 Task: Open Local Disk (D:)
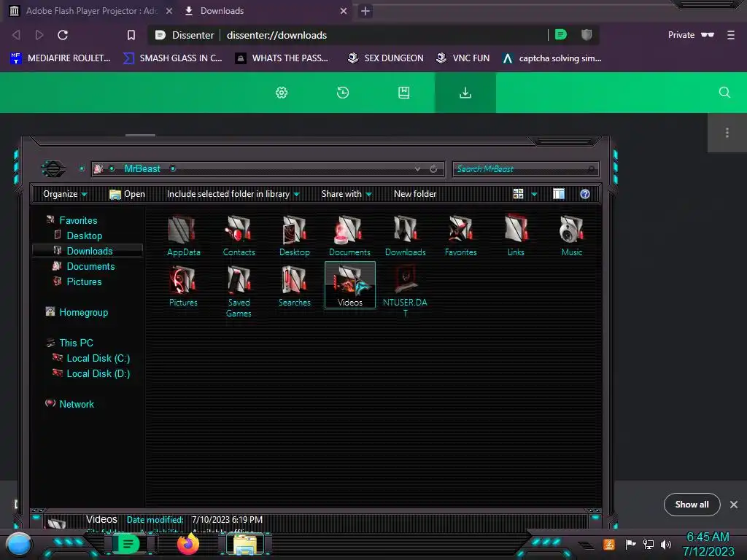[98, 373]
